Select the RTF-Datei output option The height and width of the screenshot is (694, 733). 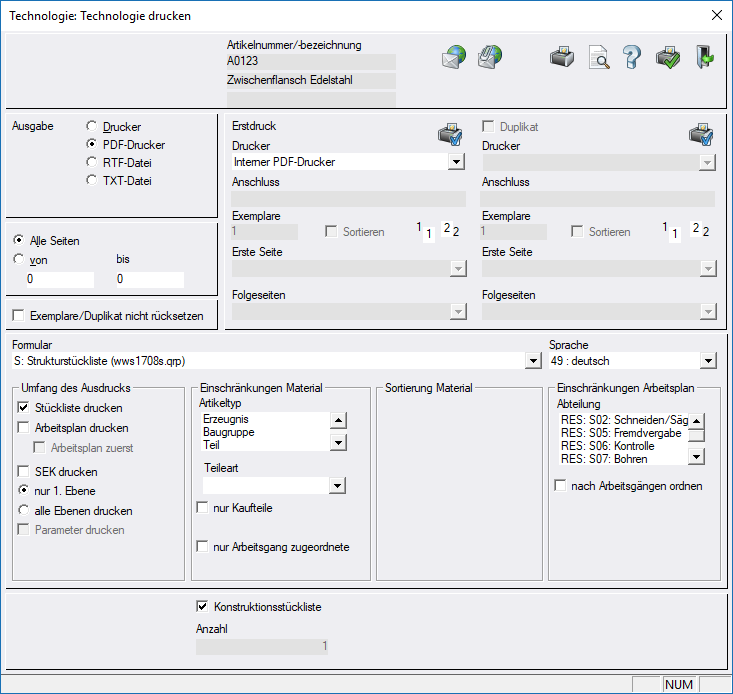coord(93,163)
